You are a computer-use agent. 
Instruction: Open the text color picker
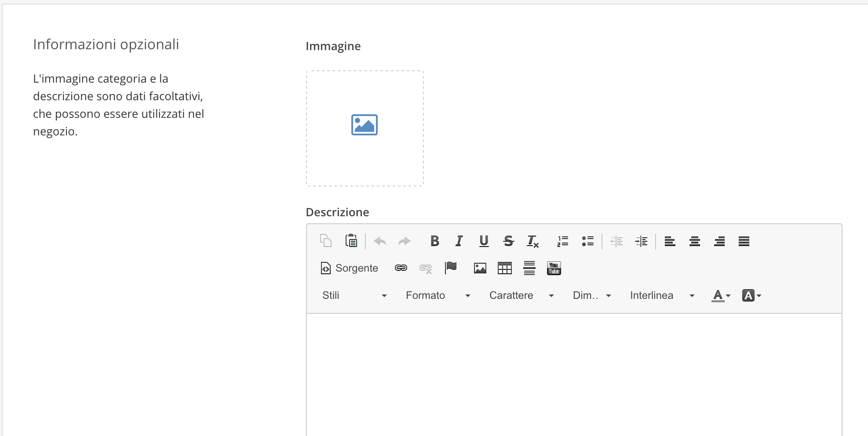721,295
